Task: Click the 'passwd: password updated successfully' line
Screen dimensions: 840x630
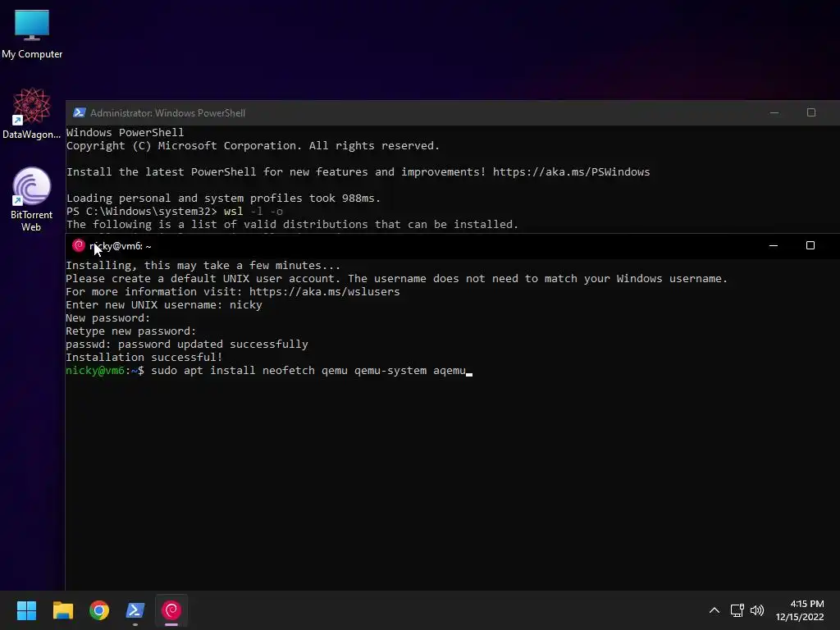Action: 187,344
